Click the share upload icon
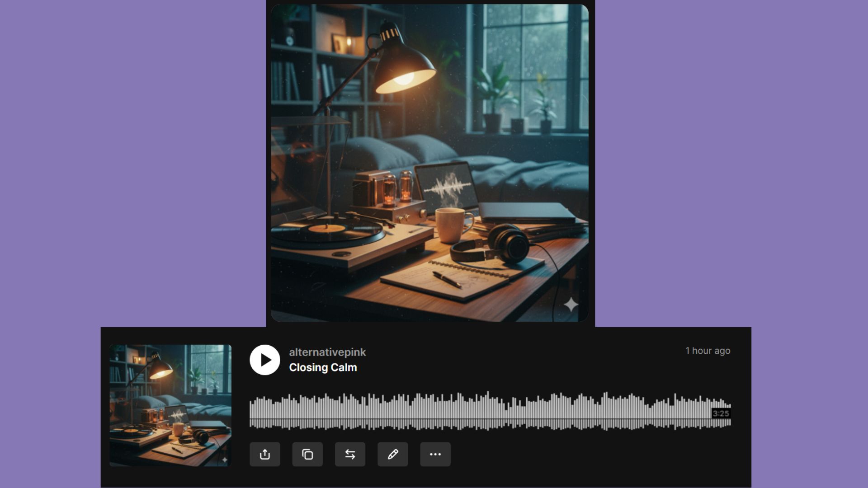 click(265, 454)
